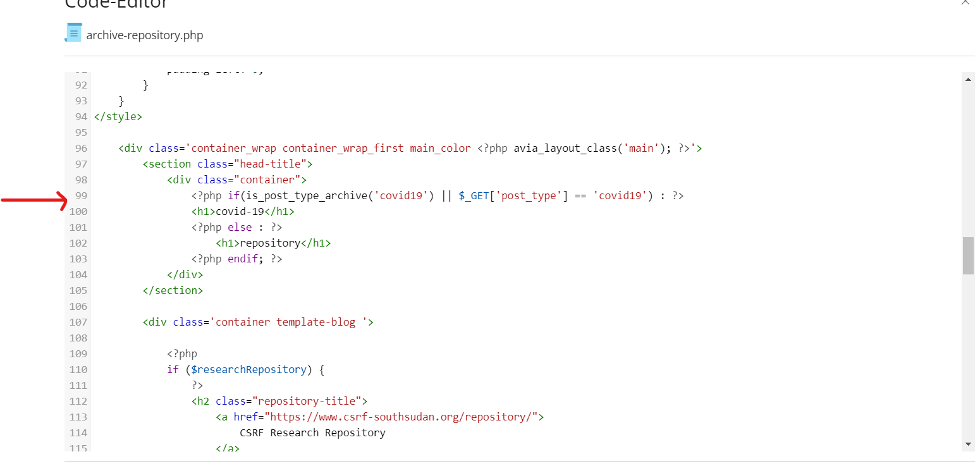The height and width of the screenshot is (466, 980).
Task: Click the scrollbar up arrow
Action: pyautogui.click(x=968, y=80)
